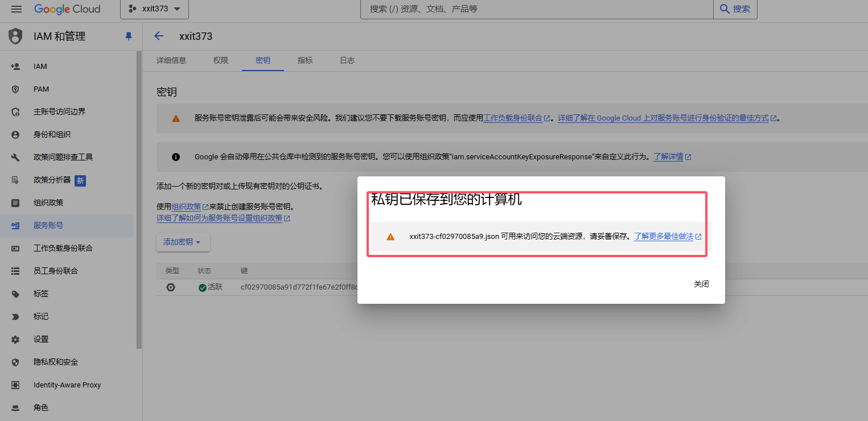The height and width of the screenshot is (421, 868).
Task: Click the 身份和组织 person icon
Action: [x=15, y=135]
